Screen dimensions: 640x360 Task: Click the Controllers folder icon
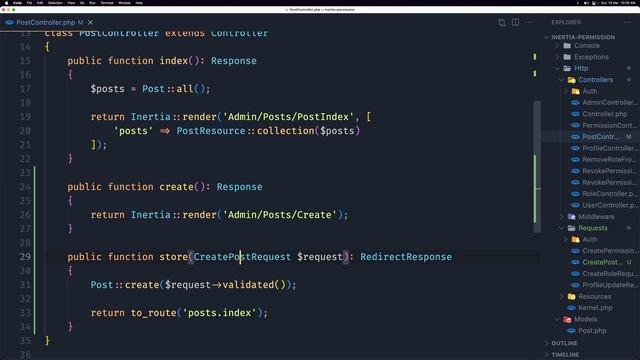point(571,80)
